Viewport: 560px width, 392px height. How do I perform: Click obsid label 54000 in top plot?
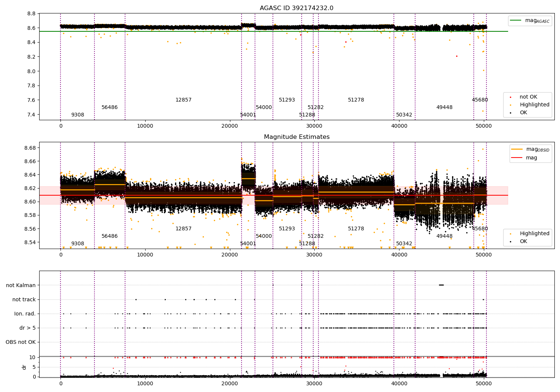coord(264,108)
